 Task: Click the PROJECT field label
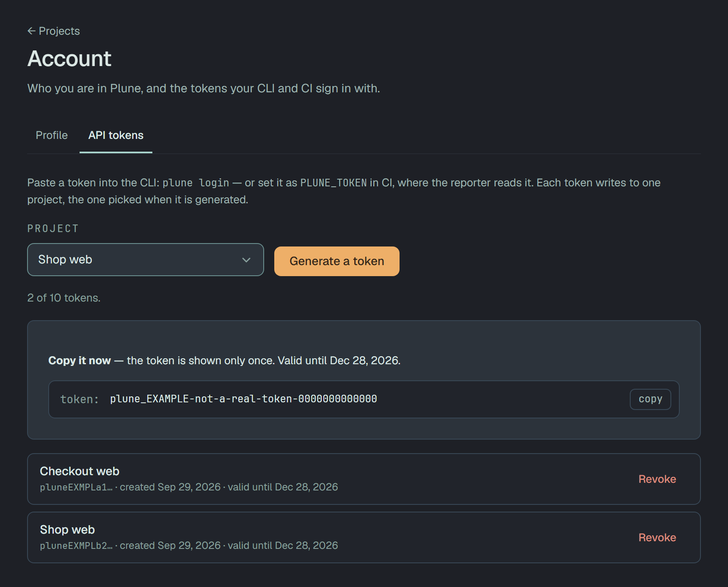tap(53, 229)
